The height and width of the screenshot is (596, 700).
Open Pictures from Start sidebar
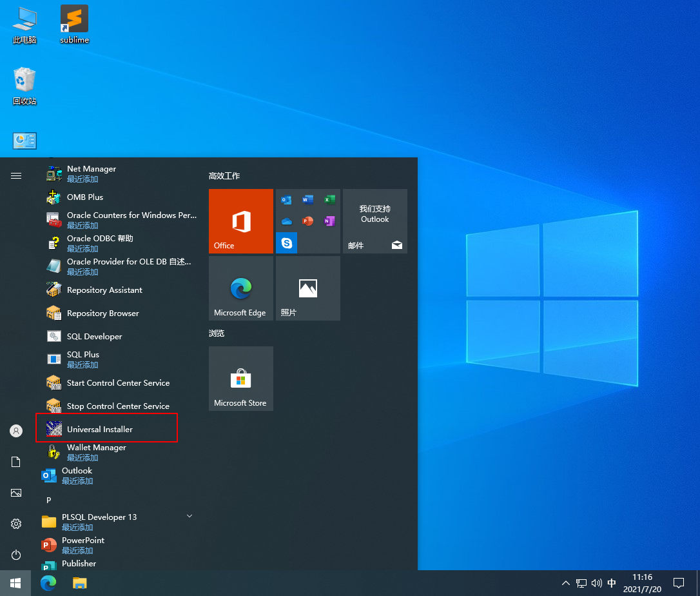[16, 493]
